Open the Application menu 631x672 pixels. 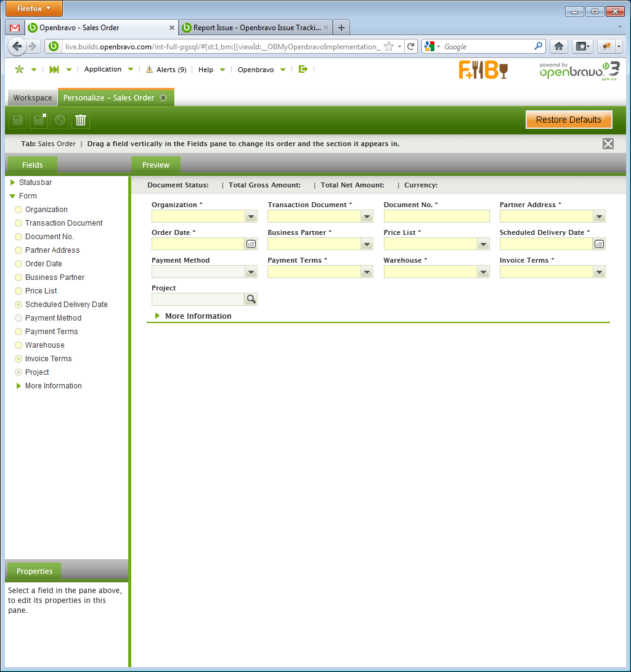(x=103, y=70)
